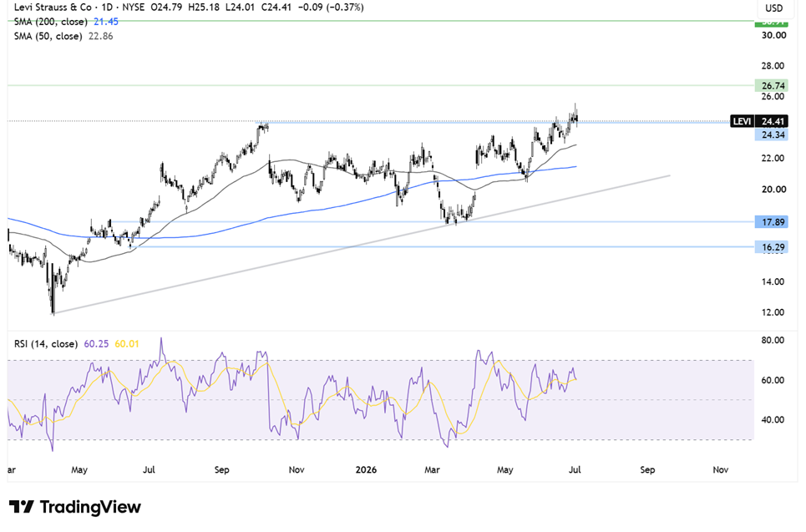
Task: Click the Levi Strauss & Co symbol title
Action: (53, 8)
